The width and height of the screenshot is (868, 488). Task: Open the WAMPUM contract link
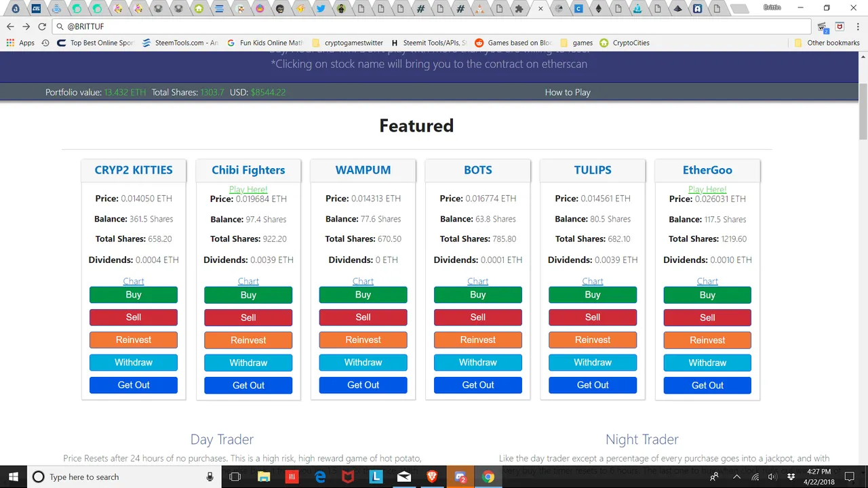coord(363,170)
